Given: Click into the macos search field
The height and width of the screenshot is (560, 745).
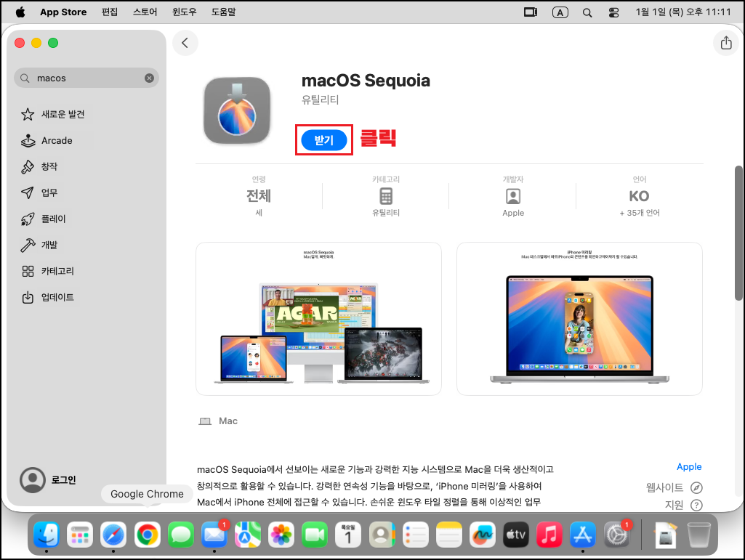Looking at the screenshot, I should [86, 78].
